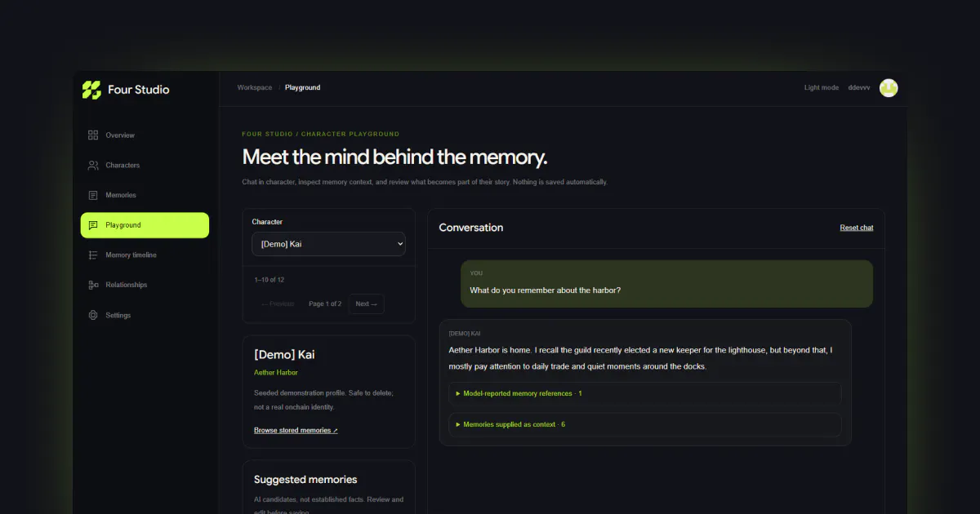Expand Memories supplied as context
This screenshot has width=980, height=514.
[x=645, y=424]
